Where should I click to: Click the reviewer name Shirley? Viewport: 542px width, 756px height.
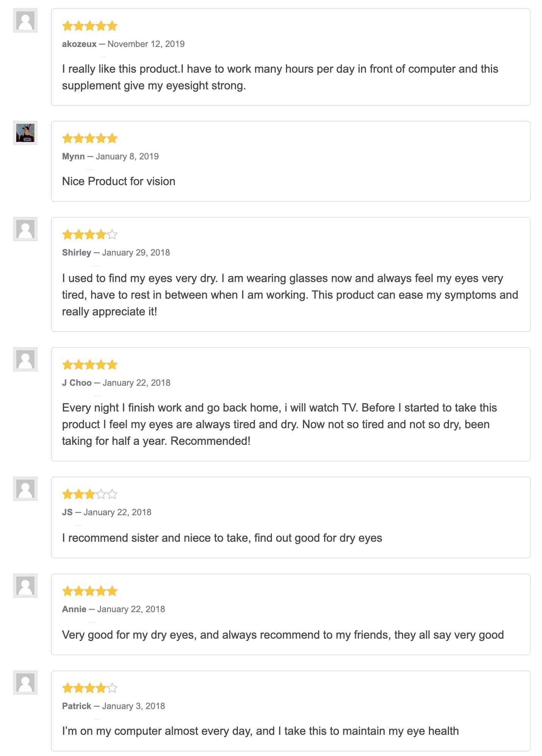(x=76, y=253)
